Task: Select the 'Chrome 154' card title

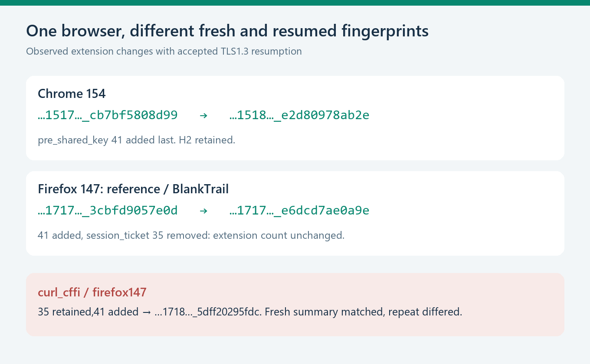Action: coord(72,94)
